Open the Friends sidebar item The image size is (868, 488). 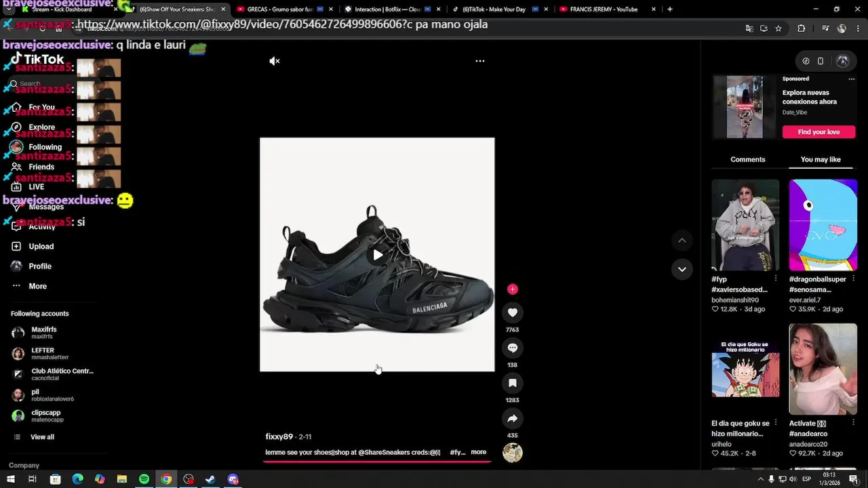click(x=41, y=167)
